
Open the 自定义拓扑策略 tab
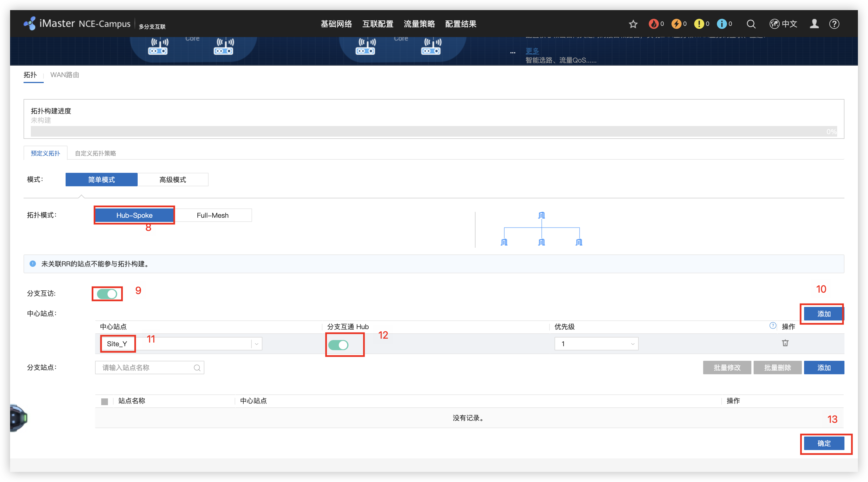point(95,153)
